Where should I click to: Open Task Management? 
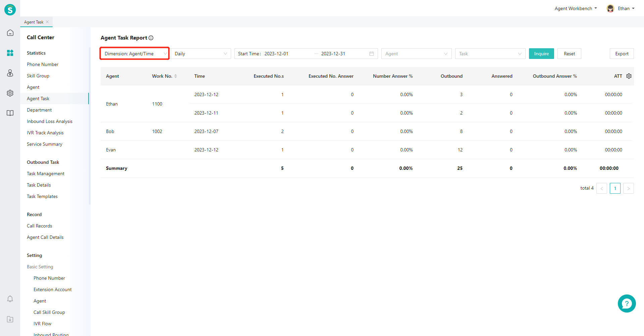(46, 174)
